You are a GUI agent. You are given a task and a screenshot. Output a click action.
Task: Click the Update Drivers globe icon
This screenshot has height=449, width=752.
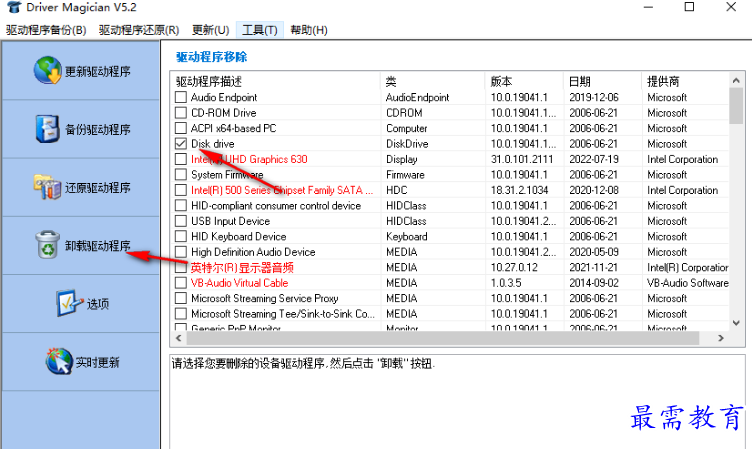click(47, 71)
